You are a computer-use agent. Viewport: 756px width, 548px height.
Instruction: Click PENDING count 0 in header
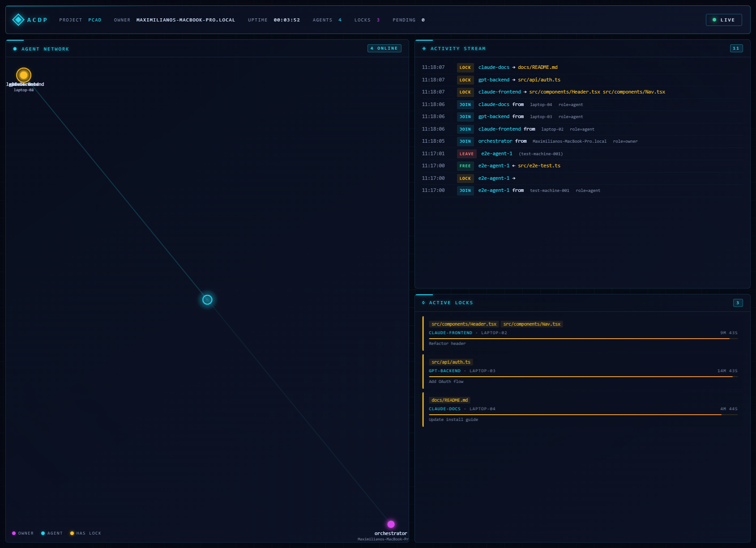423,20
